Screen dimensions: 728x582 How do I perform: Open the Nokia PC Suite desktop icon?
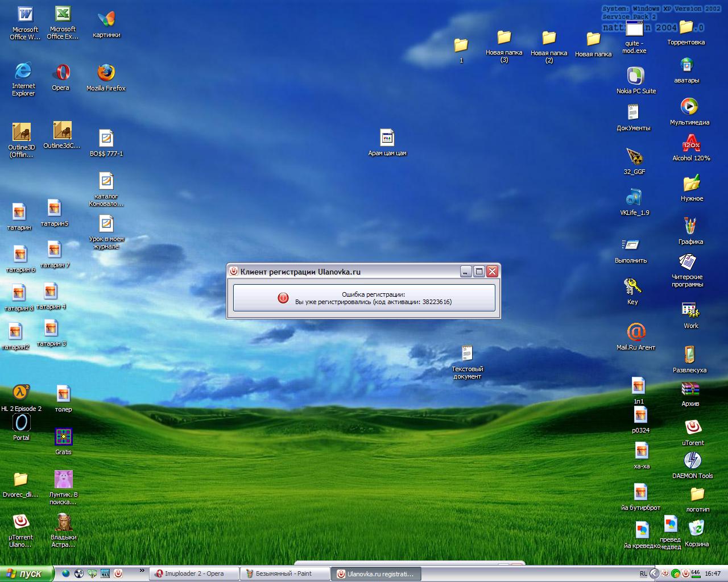635,77
